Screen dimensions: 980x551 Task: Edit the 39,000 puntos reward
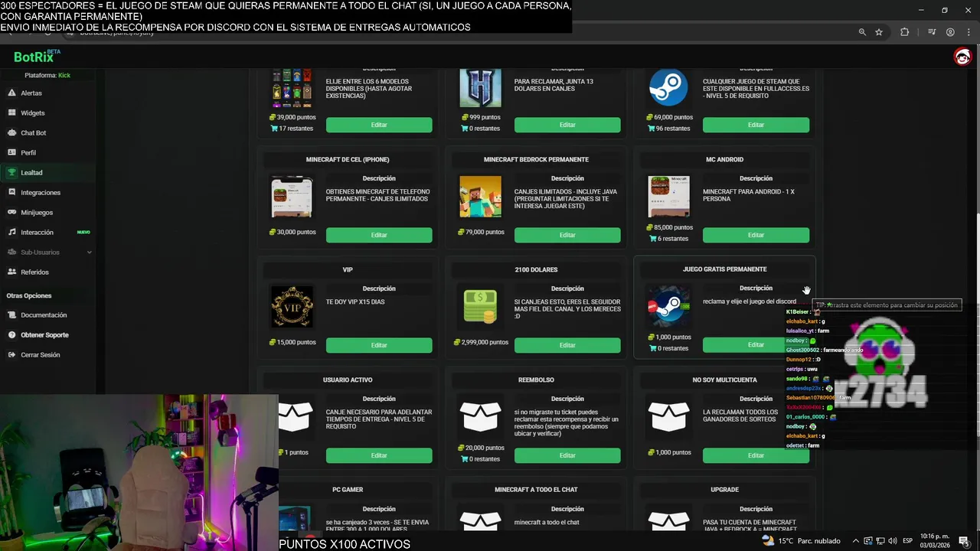(379, 125)
